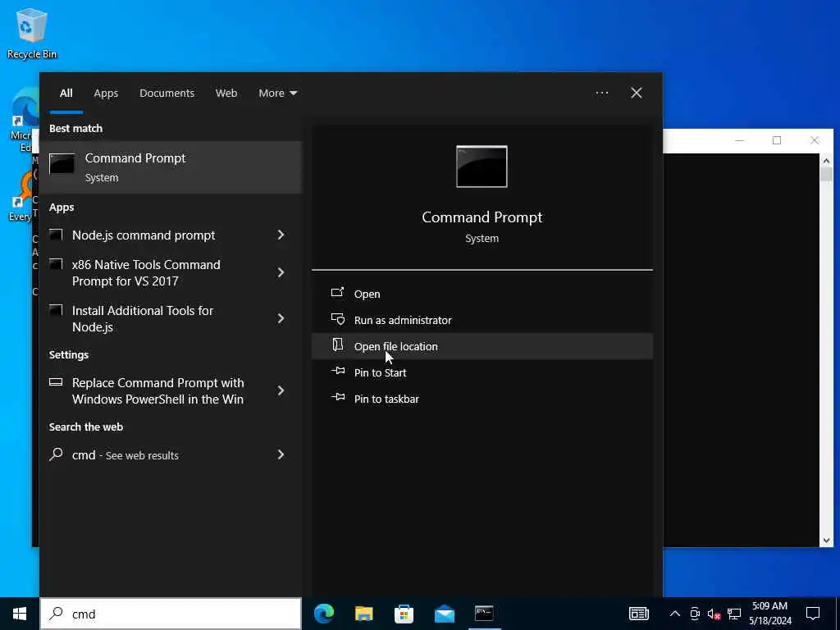Minimize the background console window
Image resolution: width=840 pixels, height=630 pixels.
[x=739, y=140]
